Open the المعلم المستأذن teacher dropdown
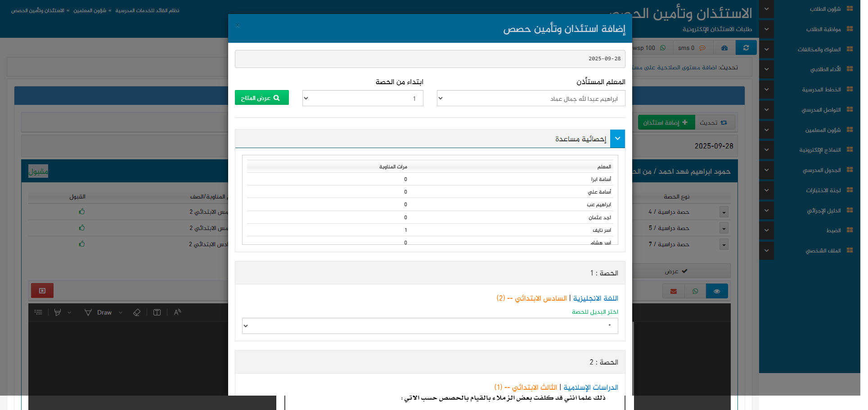The height and width of the screenshot is (410, 868). 531,99
